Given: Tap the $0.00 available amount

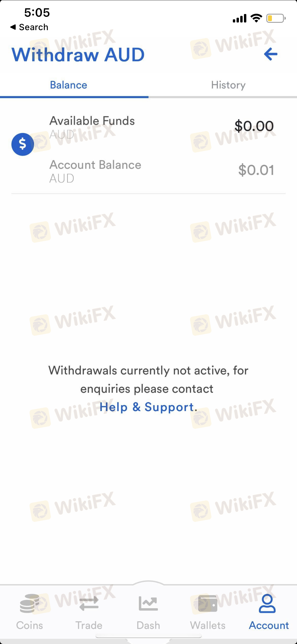Looking at the screenshot, I should click(x=254, y=126).
